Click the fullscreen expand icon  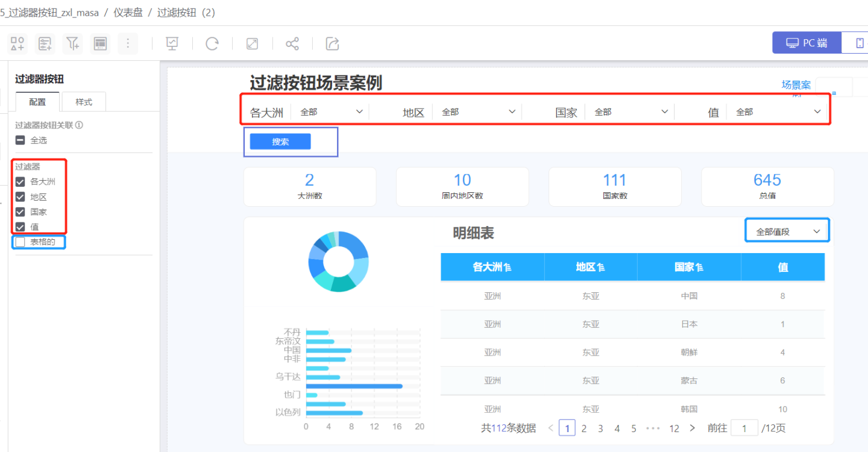click(252, 43)
